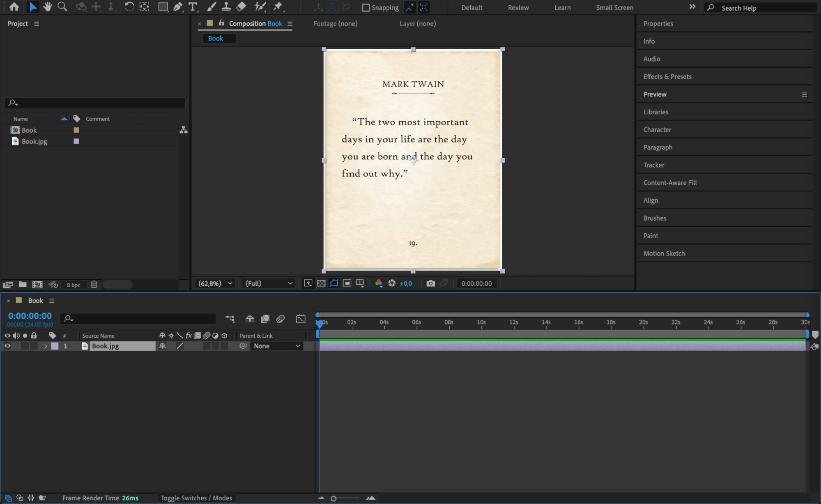The width and height of the screenshot is (821, 504).
Task: Click the timeline zoom slider handle
Action: pos(333,498)
